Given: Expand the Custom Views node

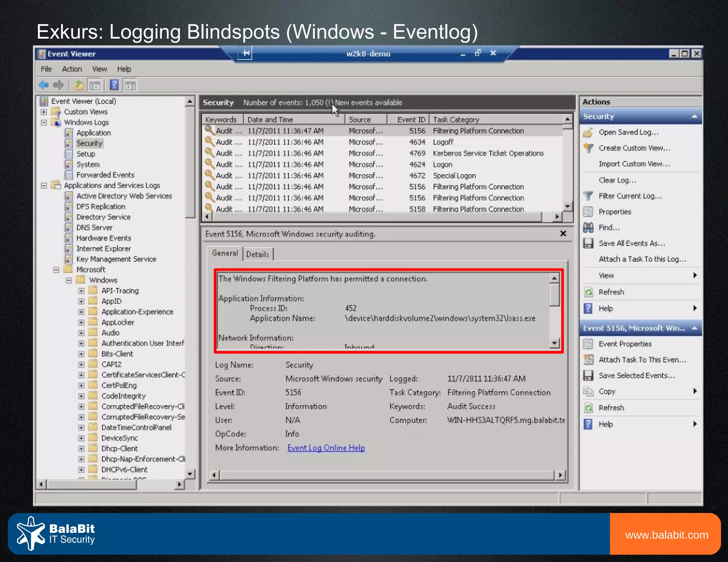Looking at the screenshot, I should point(44,112).
